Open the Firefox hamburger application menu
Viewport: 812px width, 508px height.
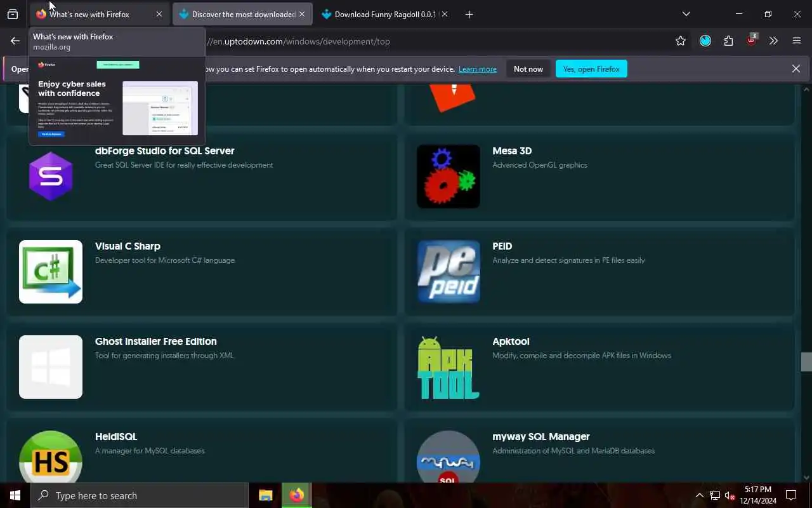point(797,41)
